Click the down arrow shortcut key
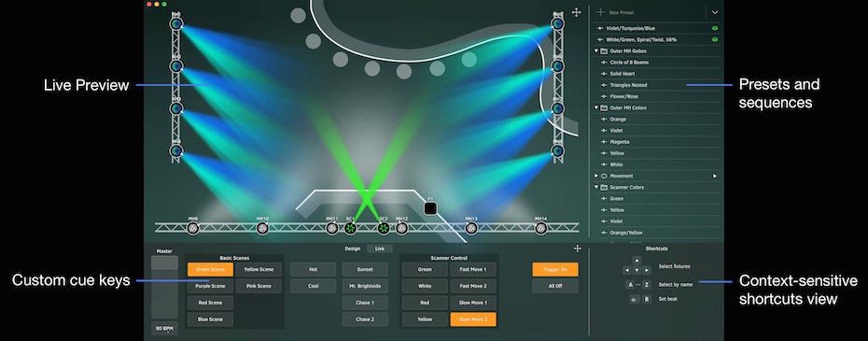The width and height of the screenshot is (868, 341). (637, 270)
